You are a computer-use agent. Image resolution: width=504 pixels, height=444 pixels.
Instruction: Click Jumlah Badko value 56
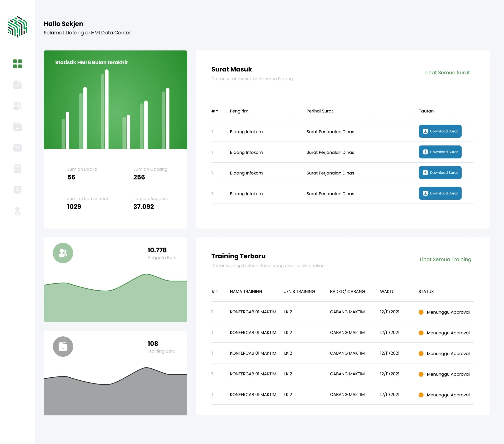point(71,177)
